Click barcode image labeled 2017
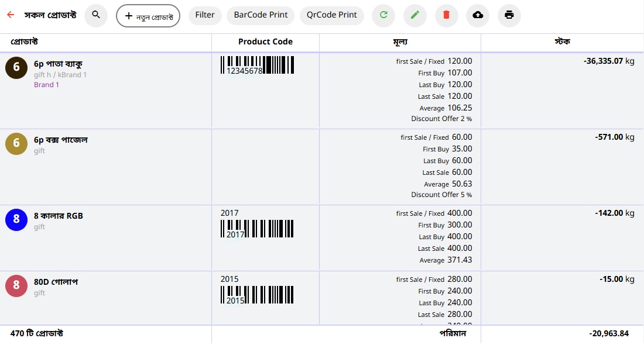The width and height of the screenshot is (644, 345). pos(257,229)
